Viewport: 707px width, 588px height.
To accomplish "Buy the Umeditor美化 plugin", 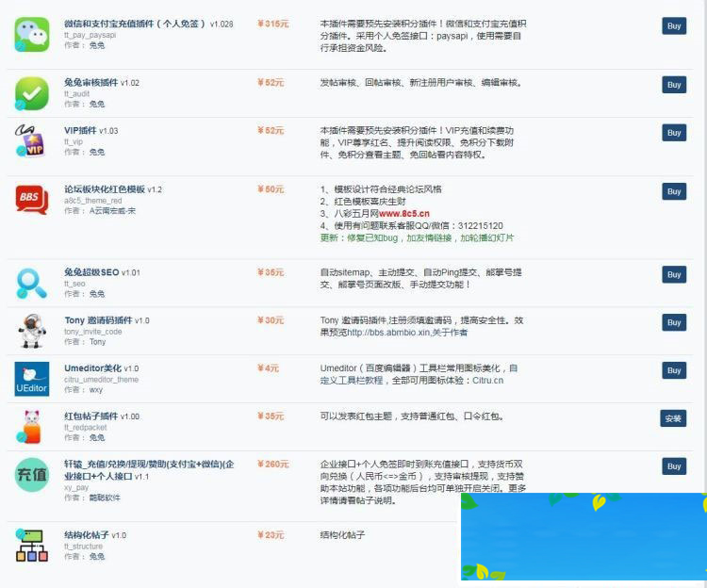I will 674,370.
